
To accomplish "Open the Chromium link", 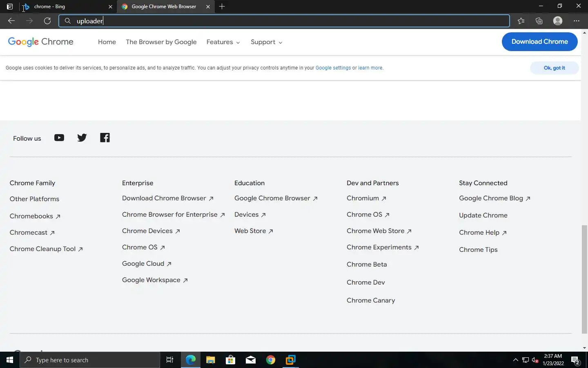I will pyautogui.click(x=367, y=198).
